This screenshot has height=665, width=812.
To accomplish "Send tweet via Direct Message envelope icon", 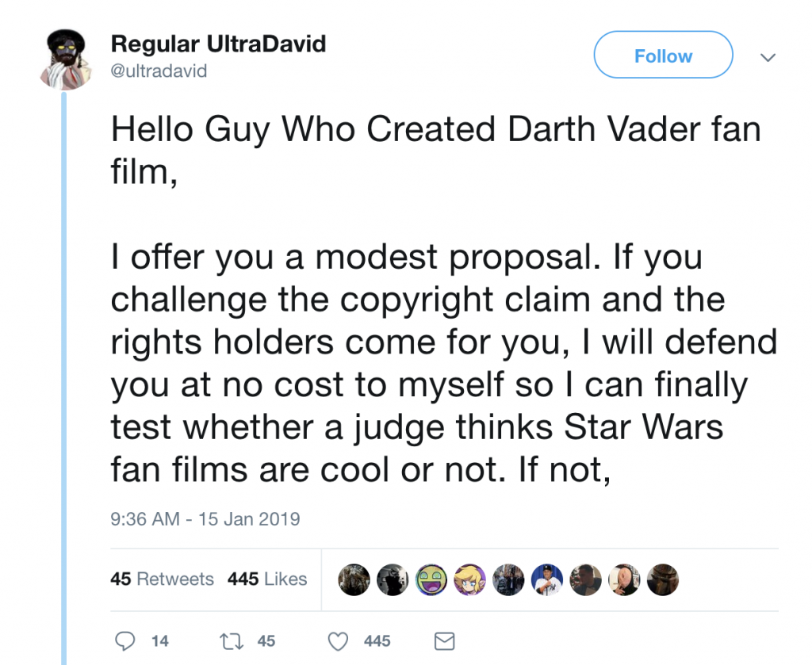I will (446, 640).
